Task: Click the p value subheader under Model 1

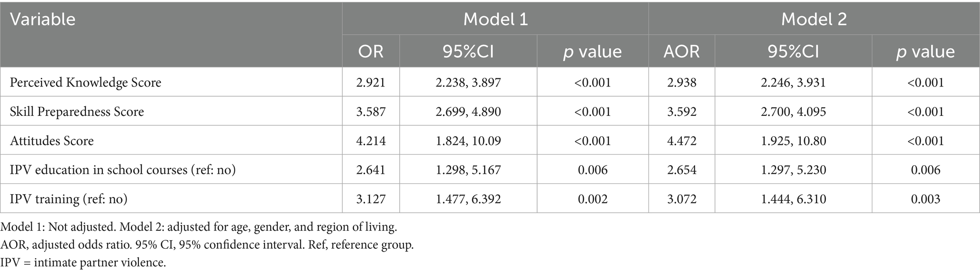Action: (592, 51)
